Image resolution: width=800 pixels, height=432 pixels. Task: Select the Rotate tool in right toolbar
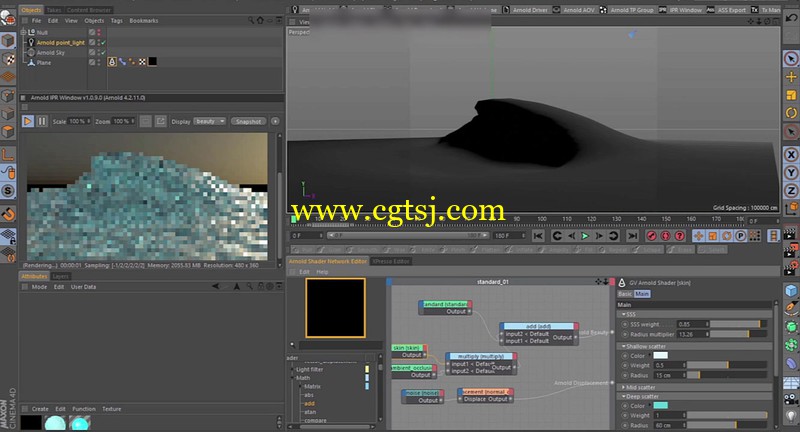point(791,113)
